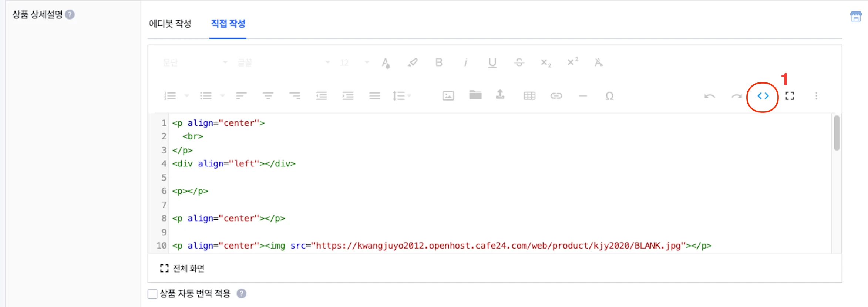This screenshot has width=868, height=307.
Task: Insert a hyperlink
Action: click(x=556, y=96)
